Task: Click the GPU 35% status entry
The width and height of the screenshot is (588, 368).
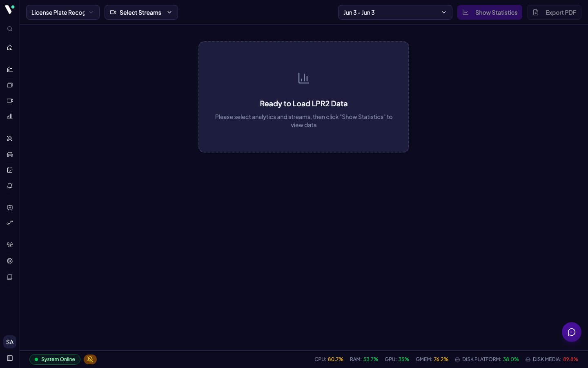Action: point(397,359)
